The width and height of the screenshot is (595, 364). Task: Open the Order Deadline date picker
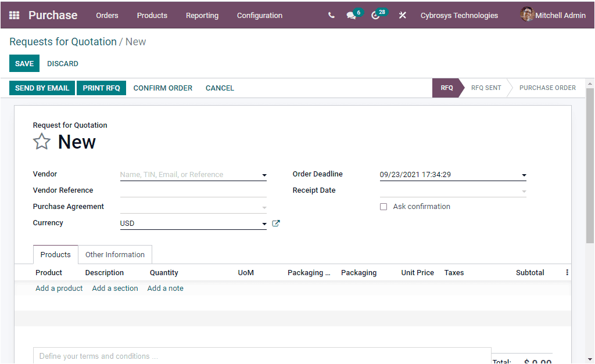[524, 175]
